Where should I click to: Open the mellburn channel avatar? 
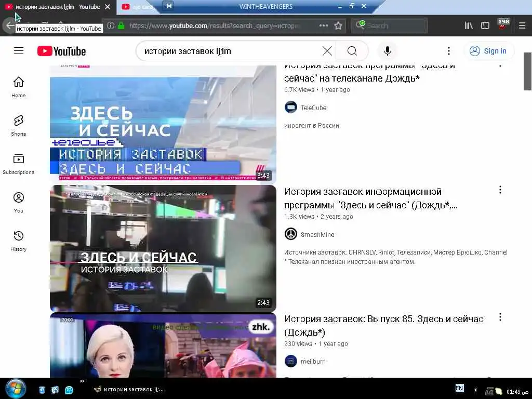(291, 361)
